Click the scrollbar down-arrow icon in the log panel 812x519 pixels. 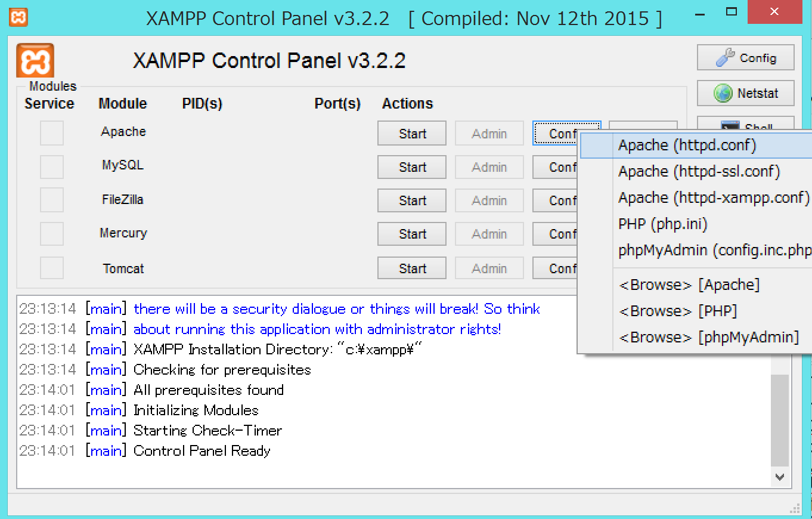click(x=779, y=477)
